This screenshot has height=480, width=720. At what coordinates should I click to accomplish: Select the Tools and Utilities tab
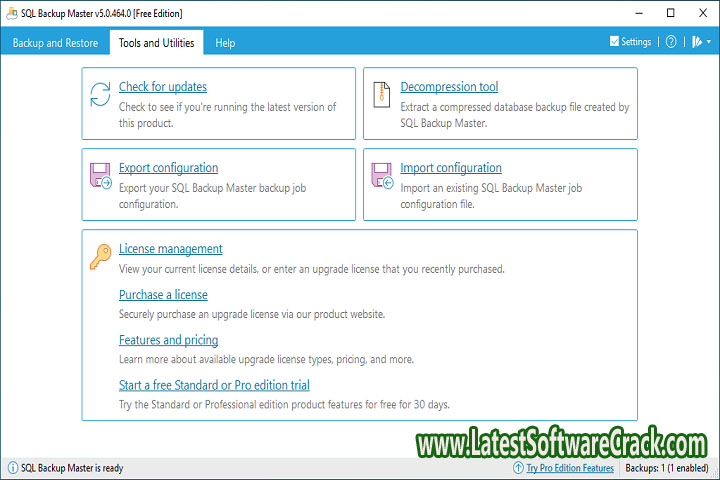(x=157, y=43)
